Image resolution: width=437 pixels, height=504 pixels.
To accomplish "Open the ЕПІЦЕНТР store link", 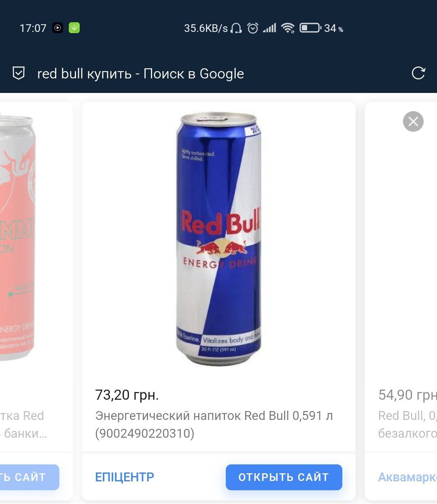I will pos(125,477).
